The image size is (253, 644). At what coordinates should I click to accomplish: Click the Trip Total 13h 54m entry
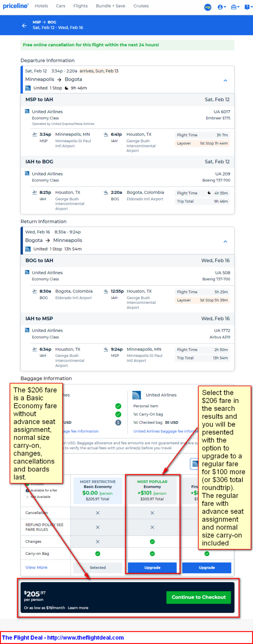point(202,358)
